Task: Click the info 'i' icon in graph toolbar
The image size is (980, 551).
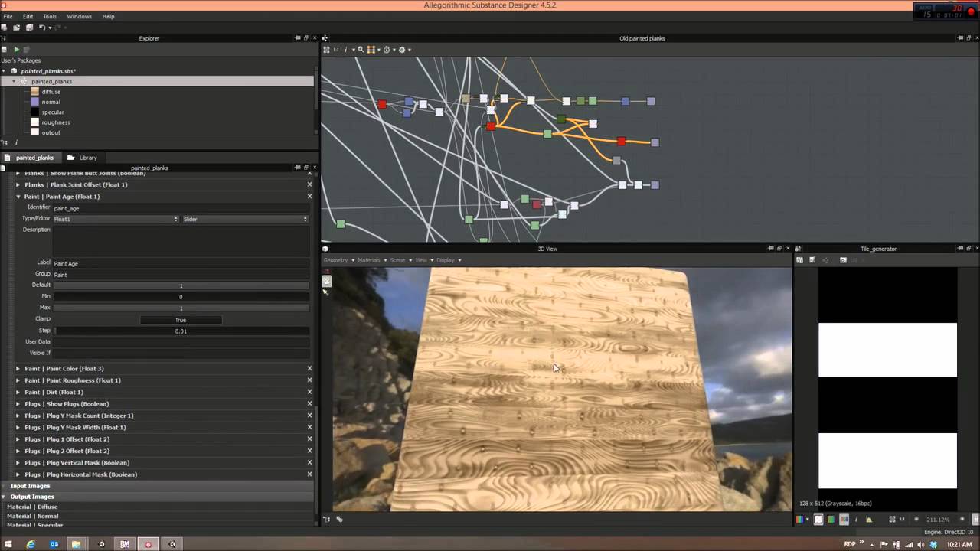Action: pos(345,50)
